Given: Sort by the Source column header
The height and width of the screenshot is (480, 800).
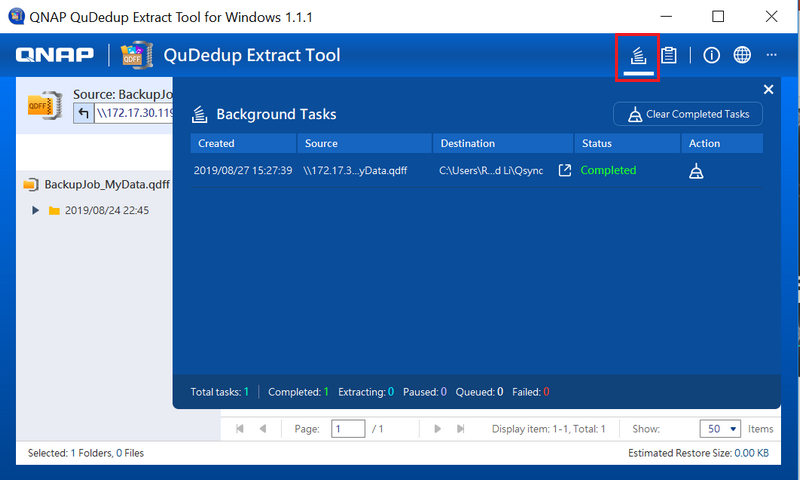Looking at the screenshot, I should 364,143.
